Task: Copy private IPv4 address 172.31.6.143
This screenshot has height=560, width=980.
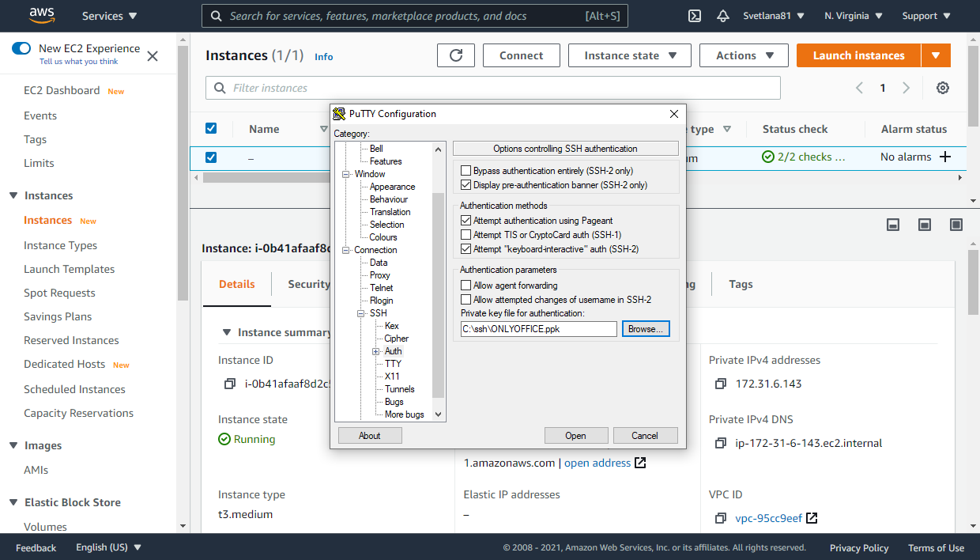Action: click(x=720, y=384)
